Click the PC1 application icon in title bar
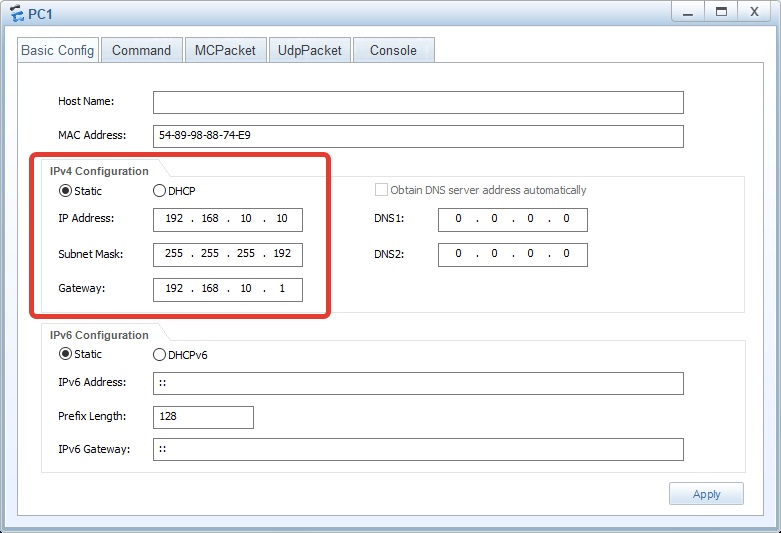The height and width of the screenshot is (533, 781). tap(14, 12)
